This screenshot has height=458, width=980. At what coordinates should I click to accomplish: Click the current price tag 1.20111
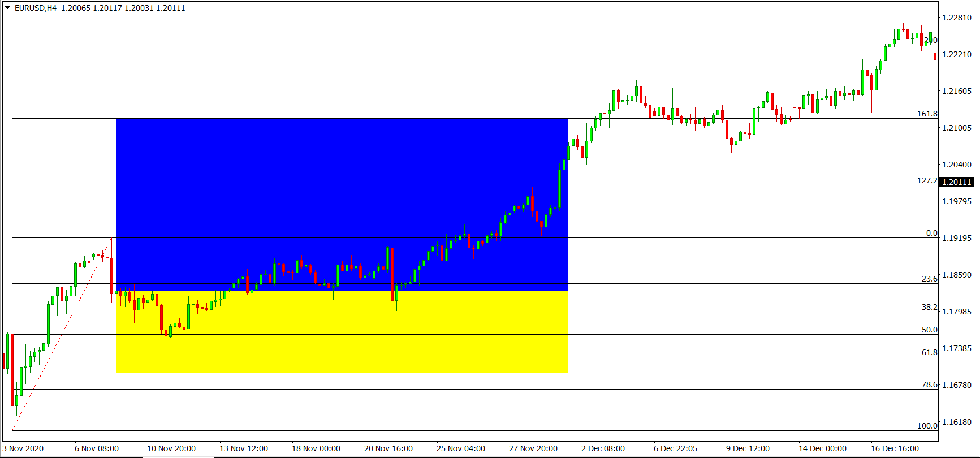956,182
